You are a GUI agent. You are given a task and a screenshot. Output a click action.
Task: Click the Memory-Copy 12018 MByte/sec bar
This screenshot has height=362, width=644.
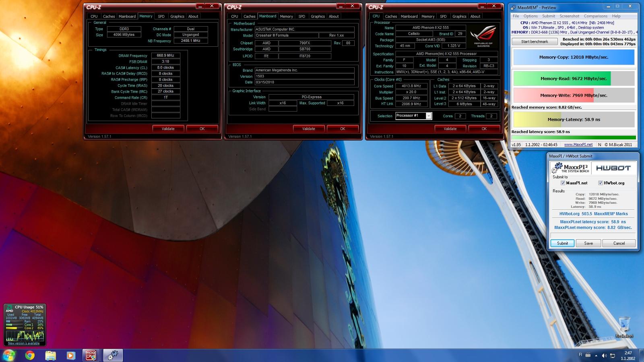pyautogui.click(x=574, y=57)
